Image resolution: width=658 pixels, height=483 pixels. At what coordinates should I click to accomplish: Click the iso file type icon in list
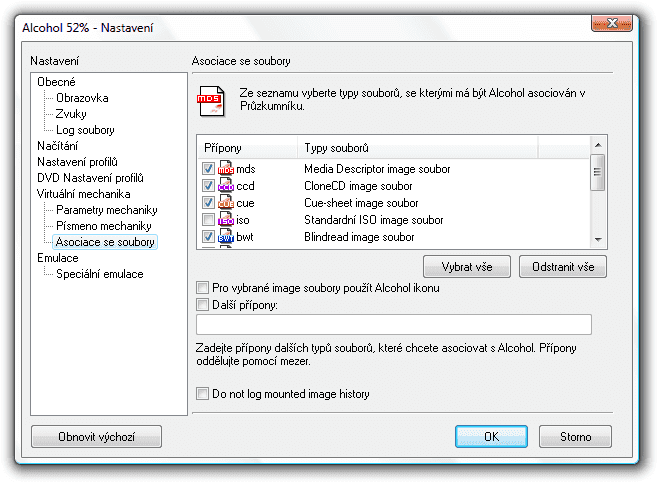pyautogui.click(x=225, y=219)
